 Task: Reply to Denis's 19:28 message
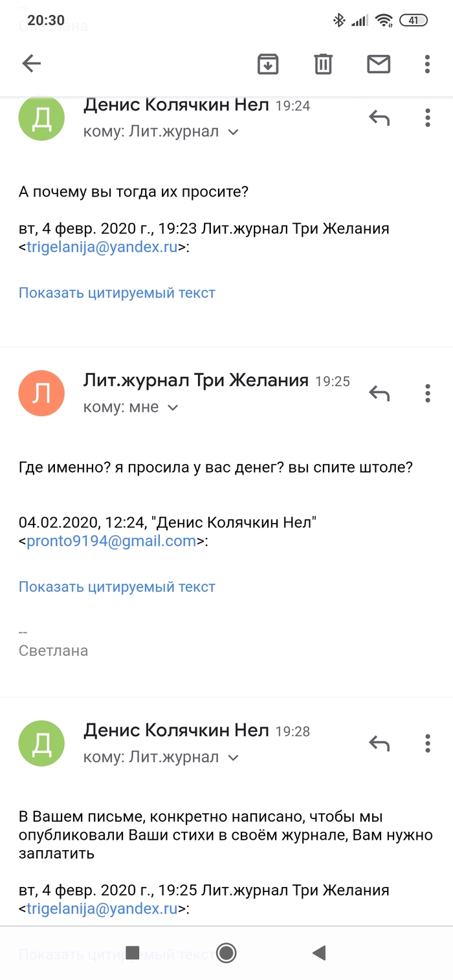pos(379,743)
